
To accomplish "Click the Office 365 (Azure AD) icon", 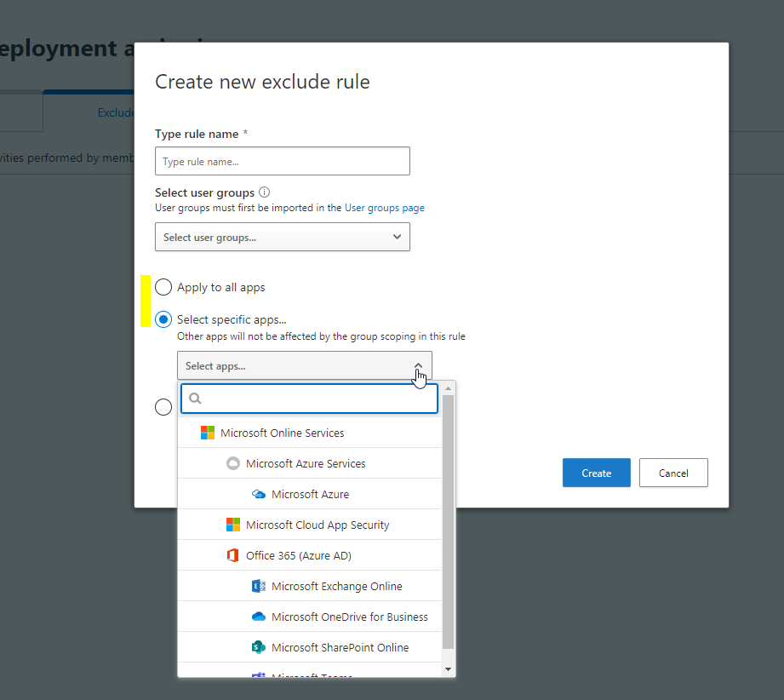I will point(233,555).
